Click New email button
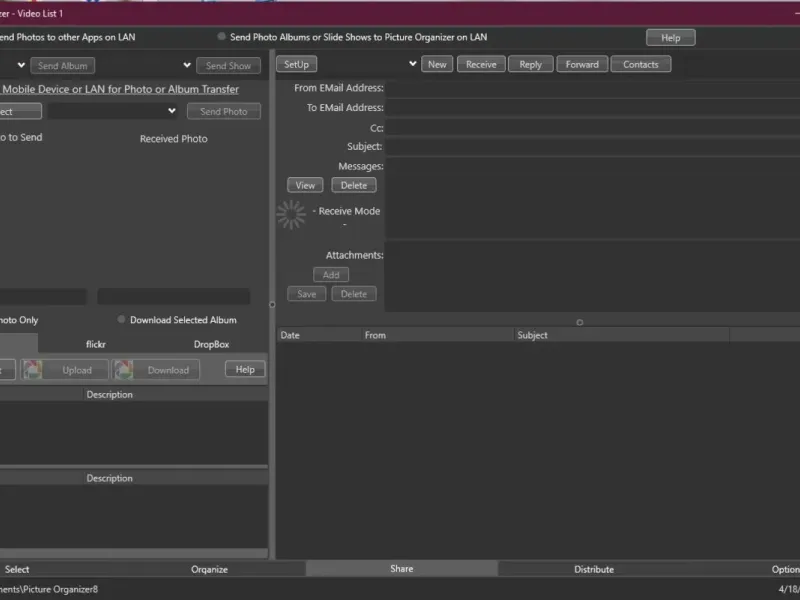Image resolution: width=800 pixels, height=600 pixels. tap(437, 64)
